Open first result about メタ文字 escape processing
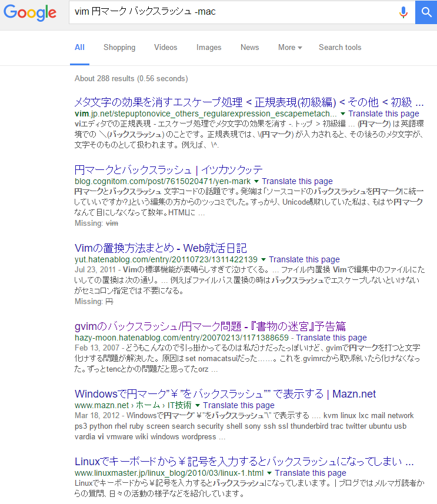Viewport: 437px width, 504px height. (x=249, y=102)
